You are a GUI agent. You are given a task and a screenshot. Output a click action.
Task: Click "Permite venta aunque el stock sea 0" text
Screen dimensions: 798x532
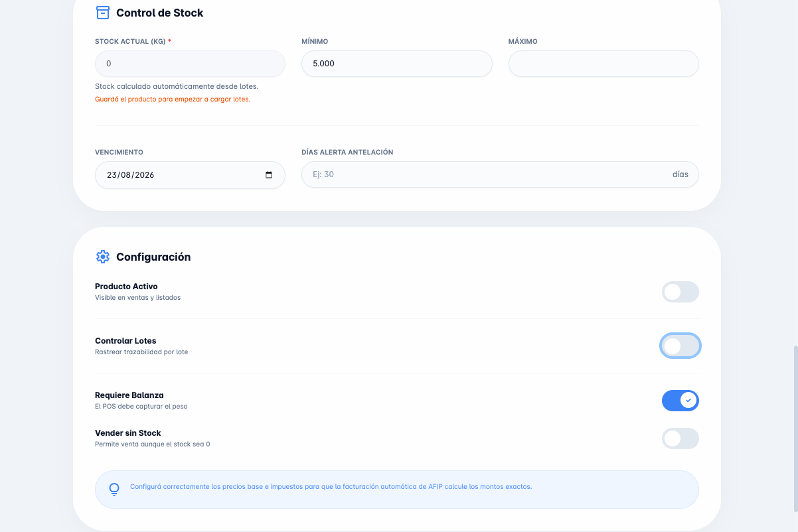tap(153, 444)
